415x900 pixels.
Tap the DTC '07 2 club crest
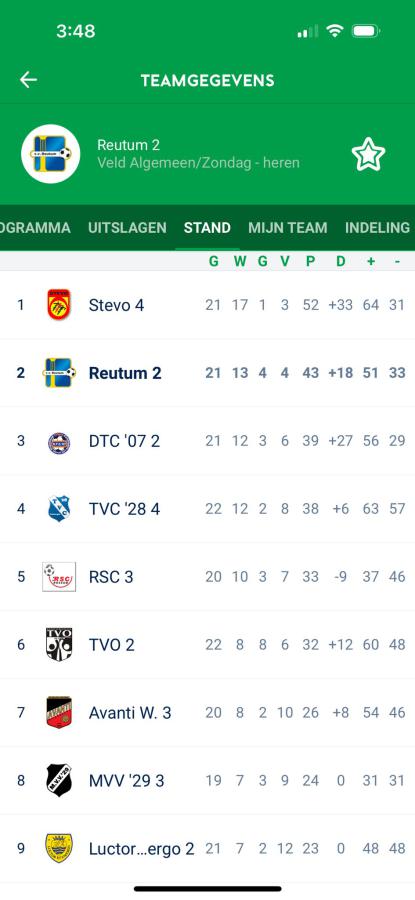click(59, 441)
